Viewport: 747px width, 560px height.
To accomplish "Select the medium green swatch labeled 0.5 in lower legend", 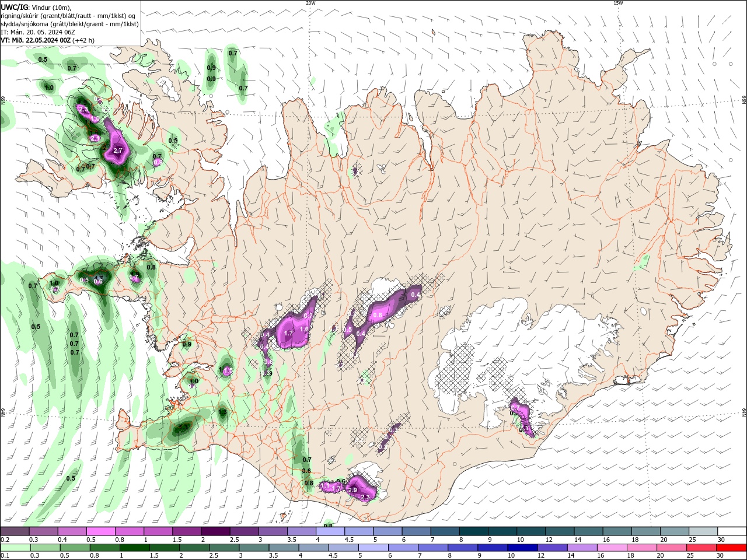I will 75,548.
